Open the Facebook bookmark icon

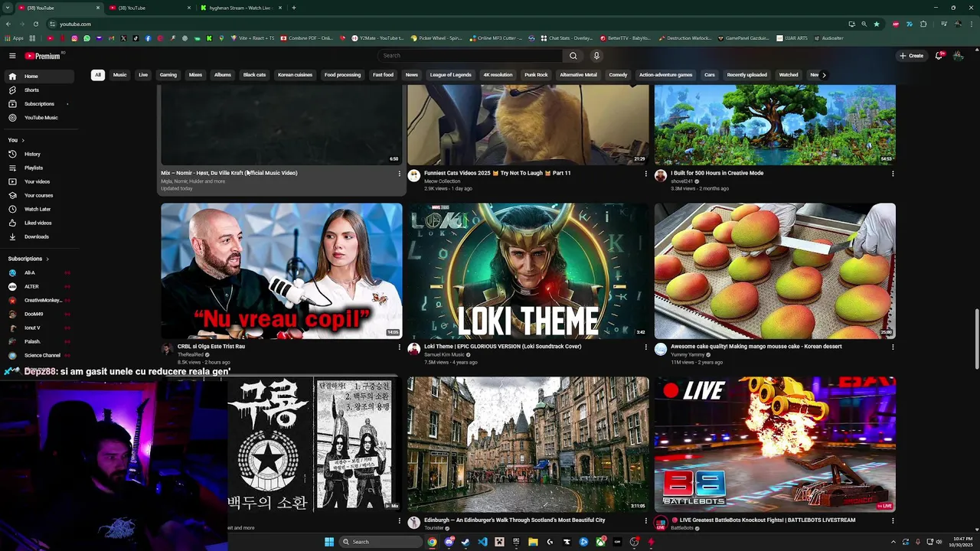pyautogui.click(x=148, y=38)
